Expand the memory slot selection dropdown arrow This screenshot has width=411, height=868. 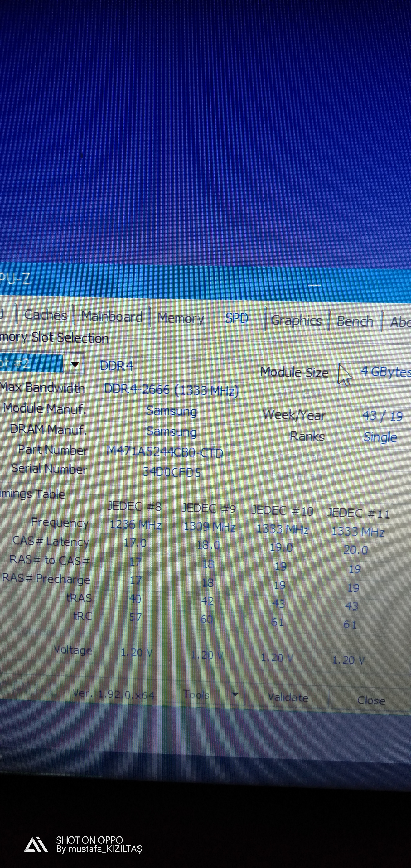74,364
